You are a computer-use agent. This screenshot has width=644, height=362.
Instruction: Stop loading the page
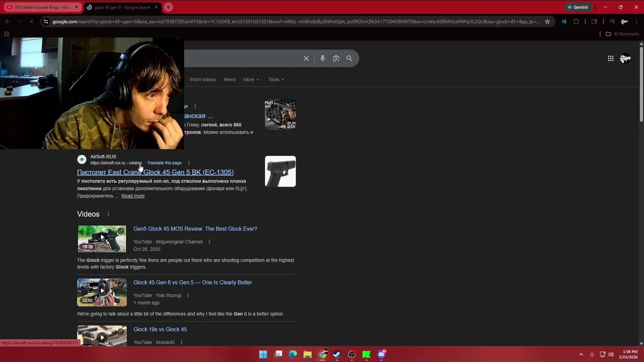tap(31, 22)
